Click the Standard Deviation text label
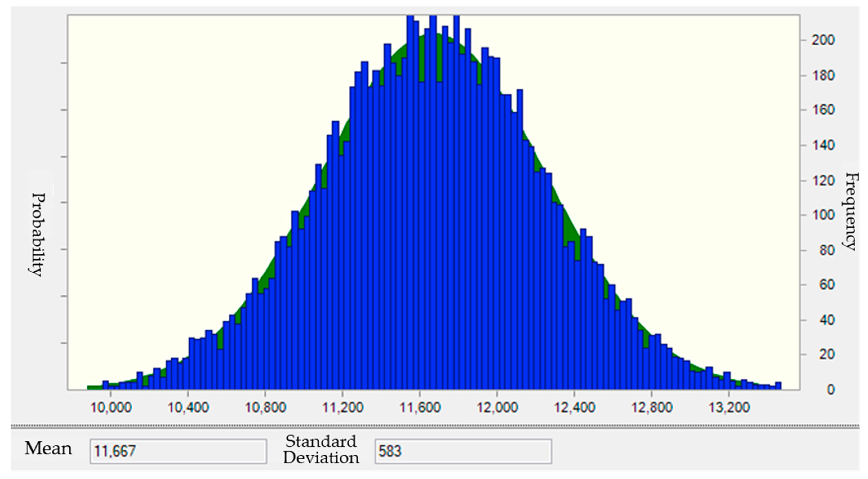The image size is (868, 479). pyautogui.click(x=321, y=449)
